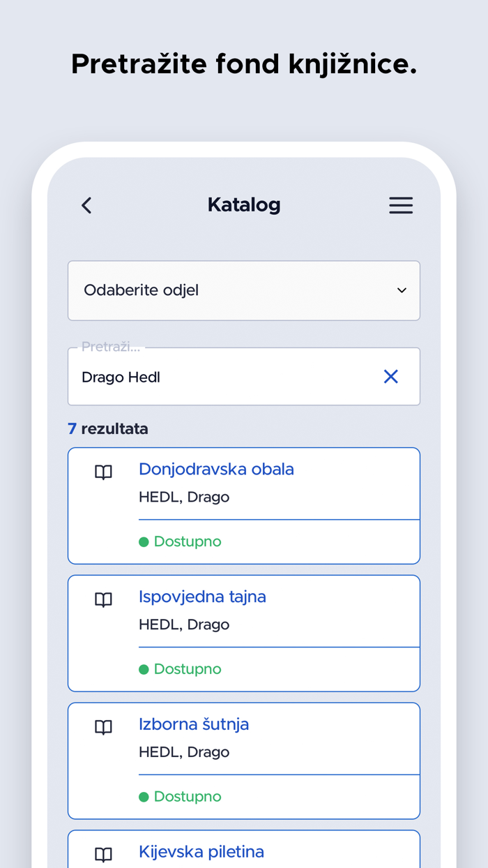488x868 pixels.
Task: Tap the book icon next to Izborna šutnja
Action: coord(103,728)
